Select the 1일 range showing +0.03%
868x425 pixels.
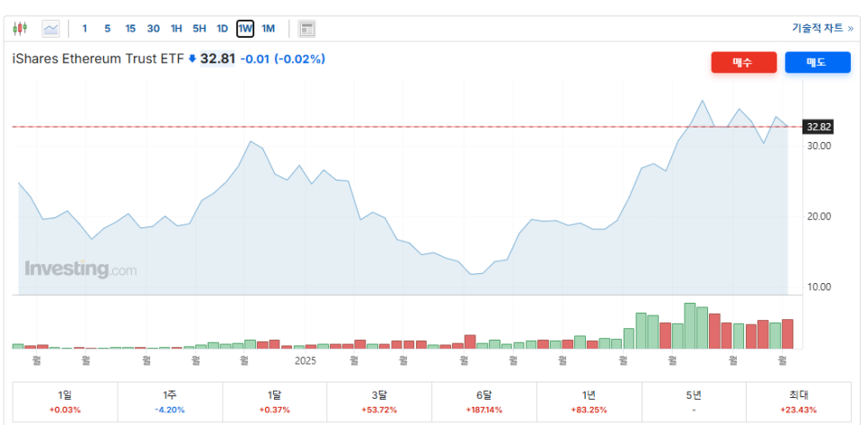(x=65, y=403)
